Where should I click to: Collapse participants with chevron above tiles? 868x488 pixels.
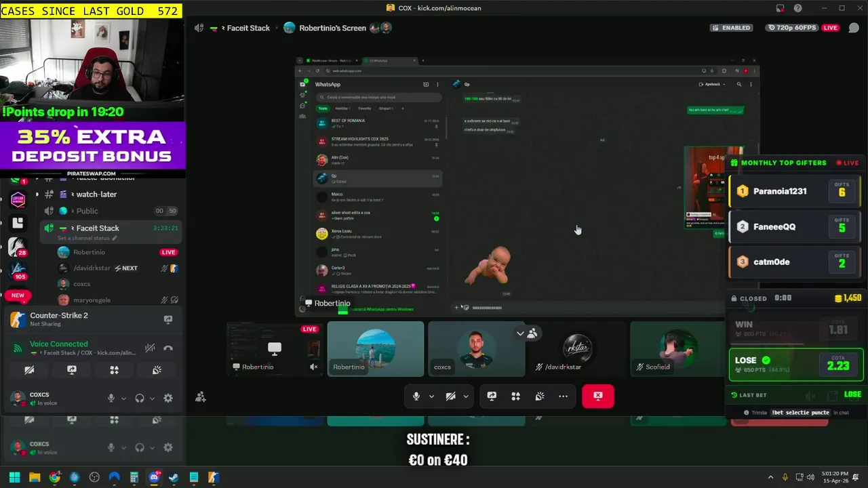click(520, 333)
